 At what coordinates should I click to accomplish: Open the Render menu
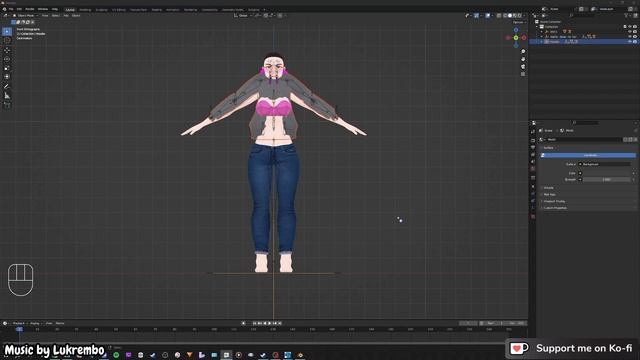[x=30, y=9]
